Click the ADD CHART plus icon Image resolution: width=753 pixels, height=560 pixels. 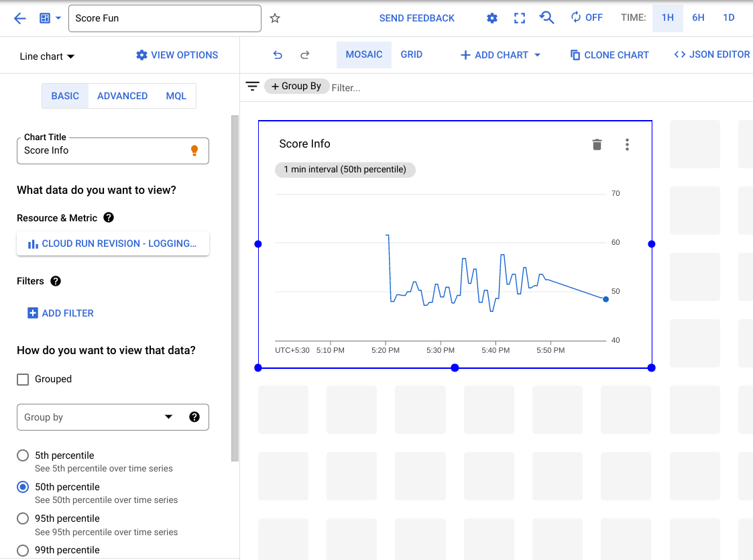465,55
